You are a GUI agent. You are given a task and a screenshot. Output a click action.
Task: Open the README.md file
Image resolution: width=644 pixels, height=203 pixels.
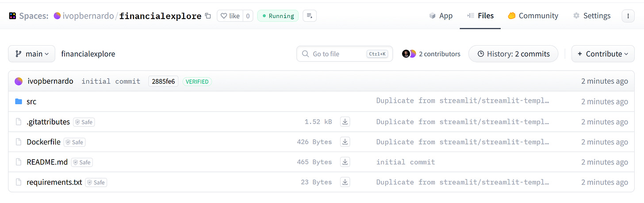(x=47, y=162)
